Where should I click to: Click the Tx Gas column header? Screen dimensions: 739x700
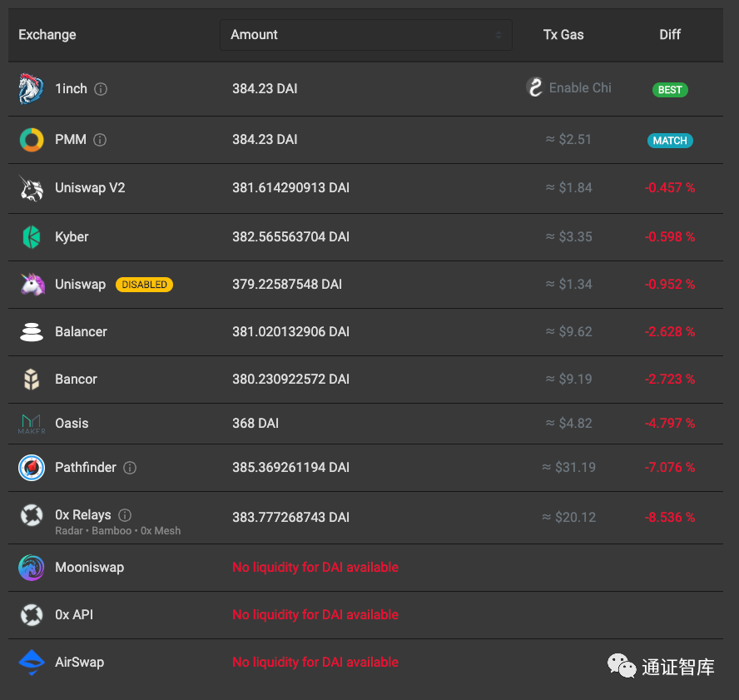(563, 35)
